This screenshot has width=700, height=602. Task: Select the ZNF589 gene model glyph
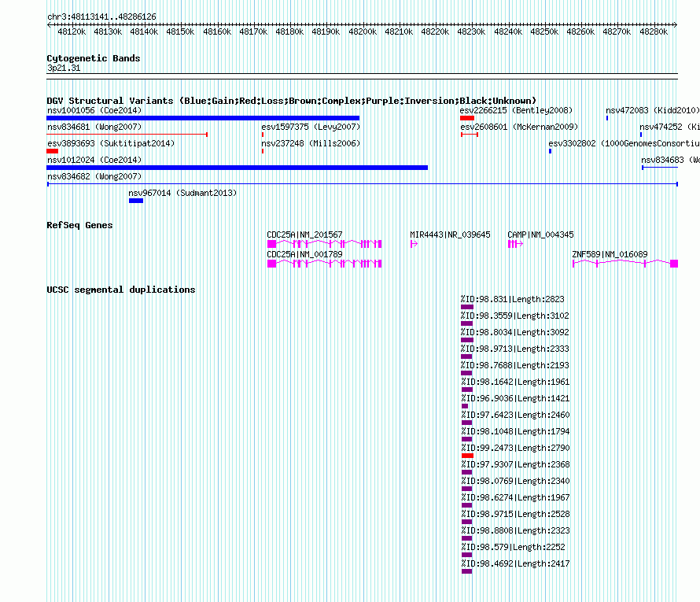click(x=625, y=264)
